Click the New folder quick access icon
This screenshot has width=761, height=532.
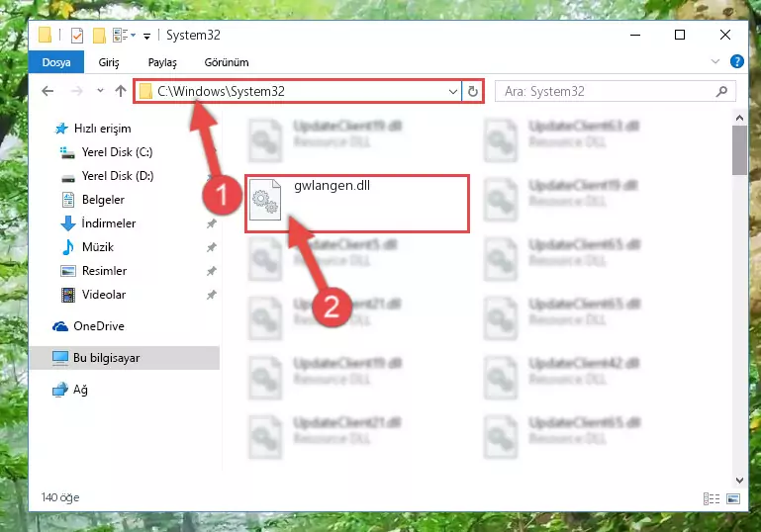[99, 36]
